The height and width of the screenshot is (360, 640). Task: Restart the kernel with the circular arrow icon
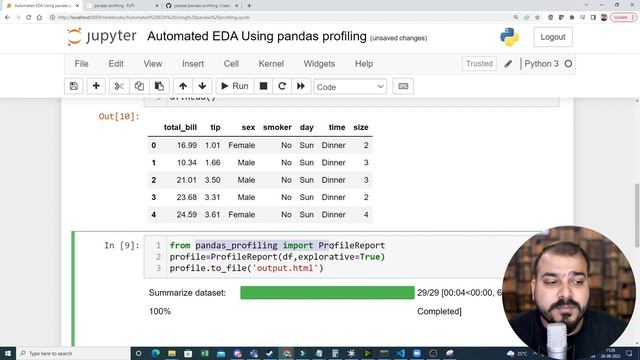coord(282,86)
